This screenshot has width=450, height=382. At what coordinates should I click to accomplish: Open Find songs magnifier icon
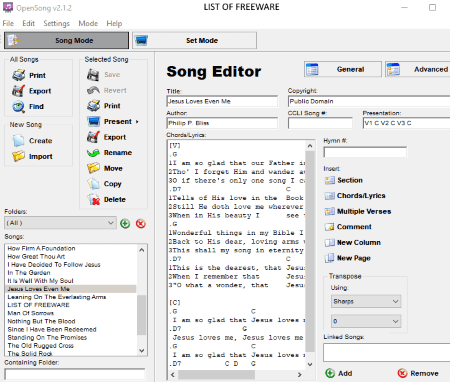coord(19,106)
